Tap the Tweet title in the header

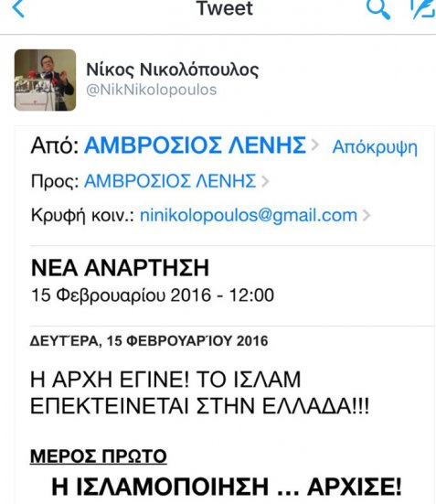(x=224, y=8)
